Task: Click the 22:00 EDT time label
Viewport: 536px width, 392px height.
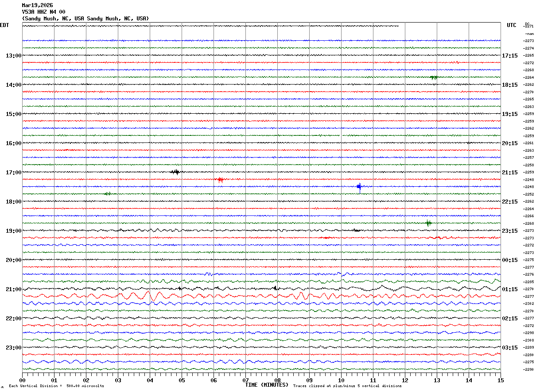Action: 13,319
